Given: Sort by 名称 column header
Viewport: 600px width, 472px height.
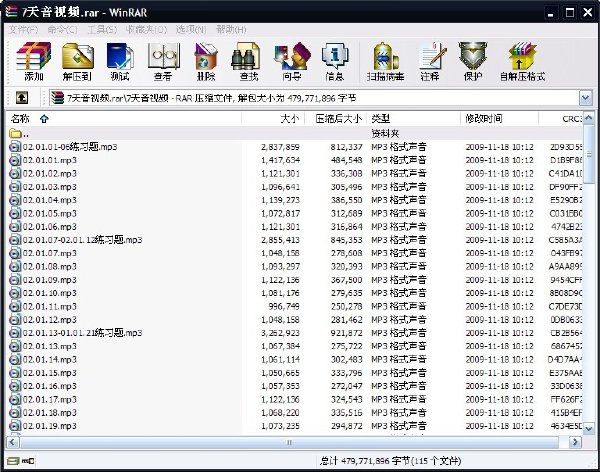Looking at the screenshot, I should [124, 119].
